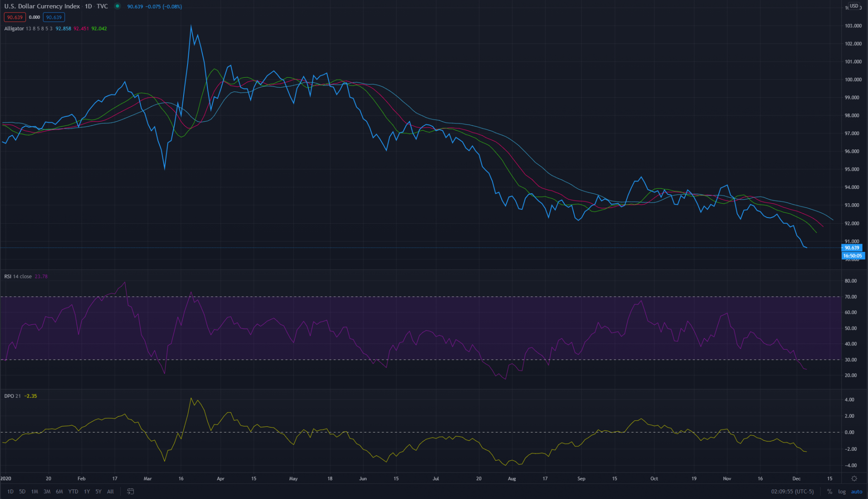Select the 5Y date range
The image size is (868, 499).
click(x=99, y=491)
